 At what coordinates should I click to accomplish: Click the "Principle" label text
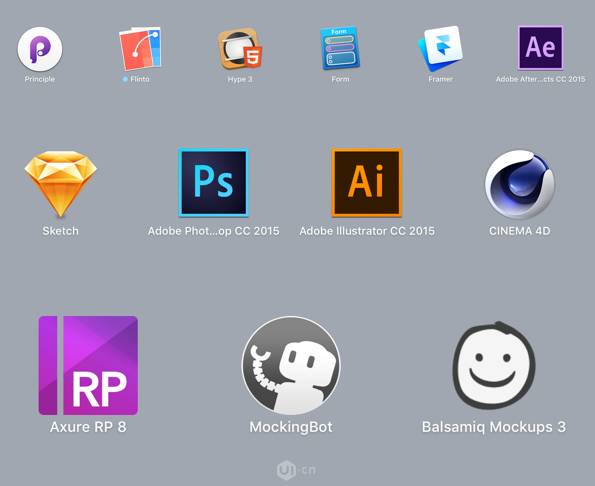pos(40,79)
